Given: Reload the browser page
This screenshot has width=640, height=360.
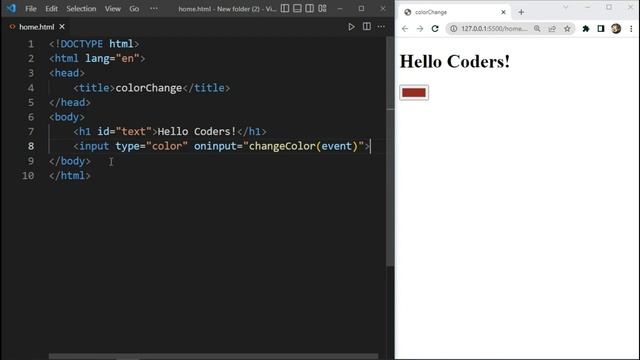Looking at the screenshot, I should 435,29.
